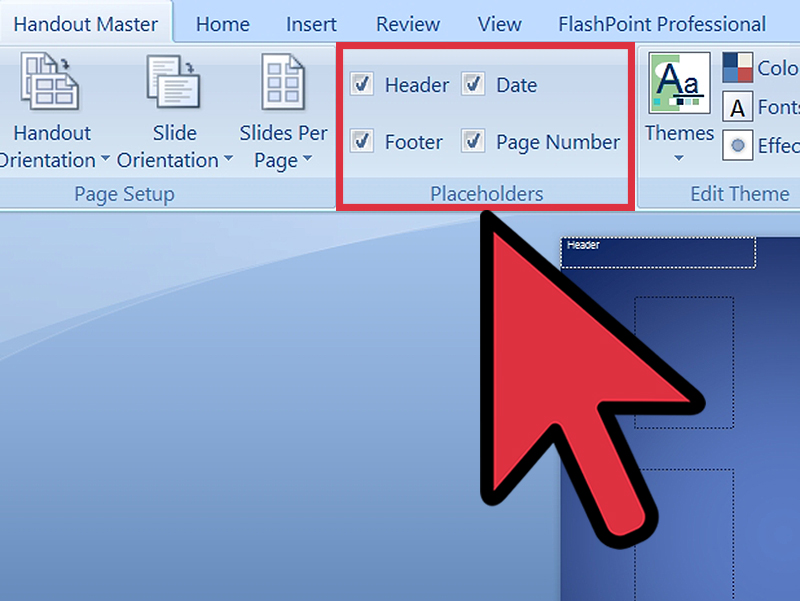Click the Footer label text

point(414,142)
